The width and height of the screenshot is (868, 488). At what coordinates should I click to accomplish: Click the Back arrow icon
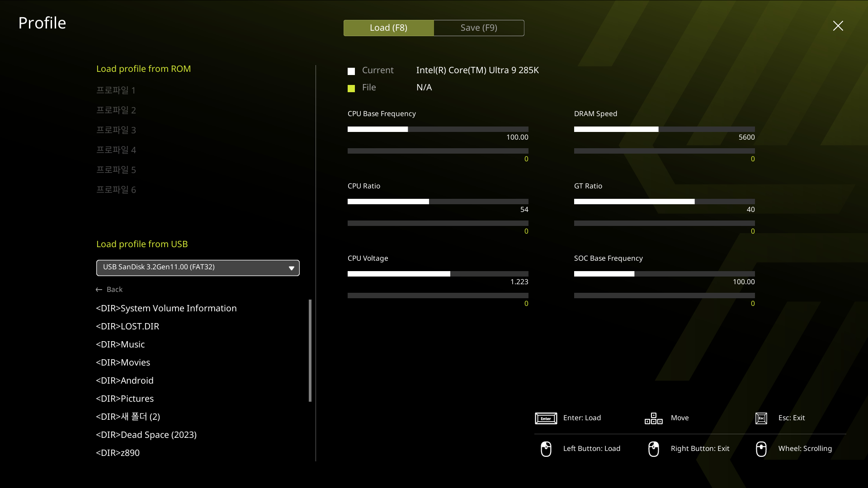[x=99, y=290]
